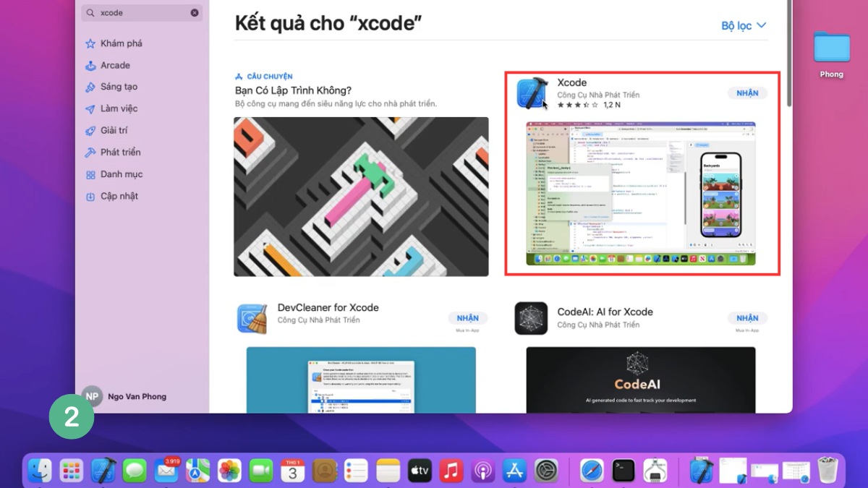
Task: Open Danh mục in the sidebar
Action: pos(114,174)
